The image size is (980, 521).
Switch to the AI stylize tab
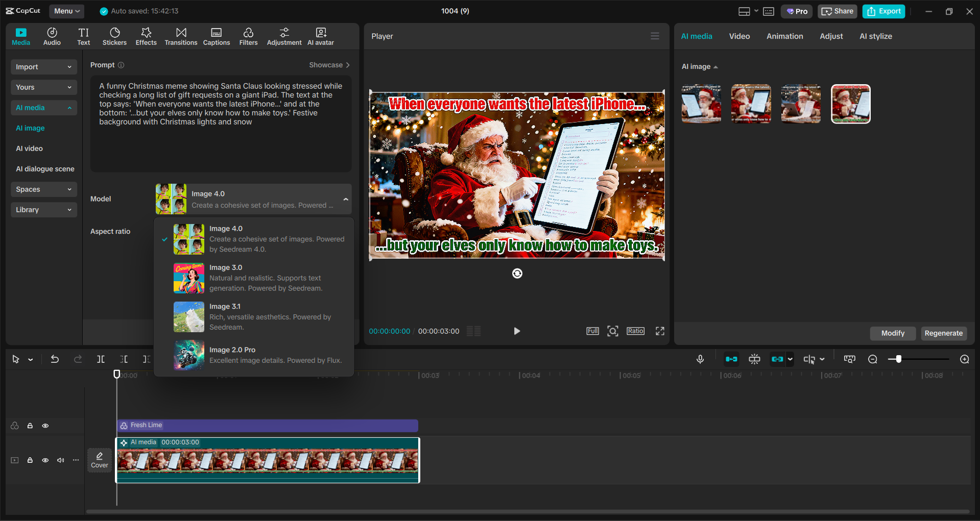875,36
